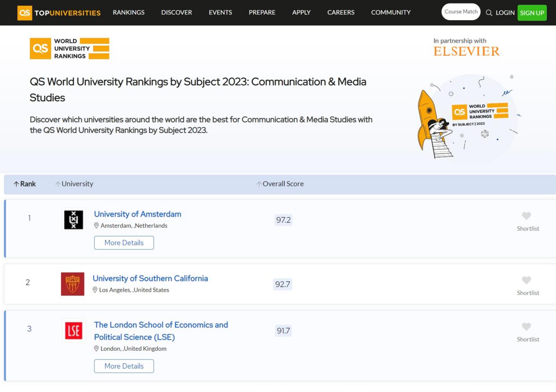Open the Community menu

391,12
